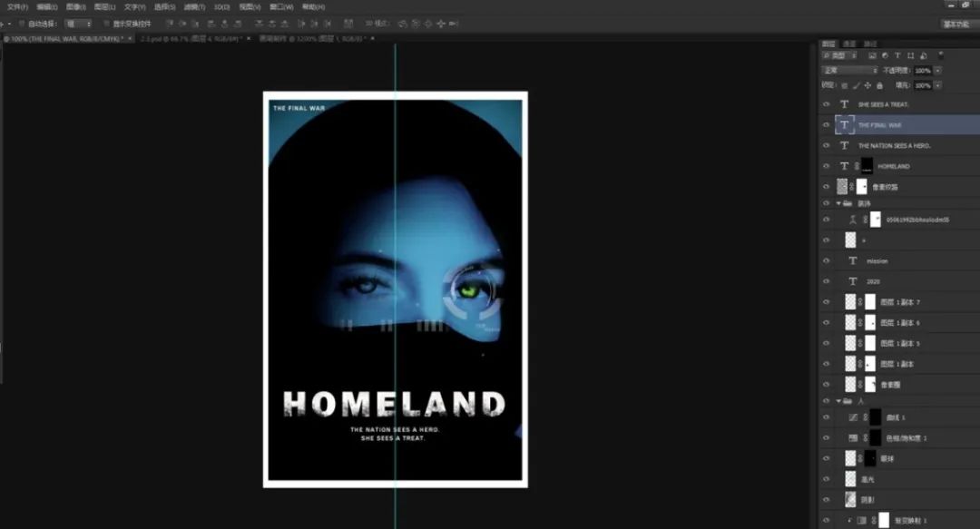
Task: Hide the mission text layer
Action: click(x=827, y=260)
